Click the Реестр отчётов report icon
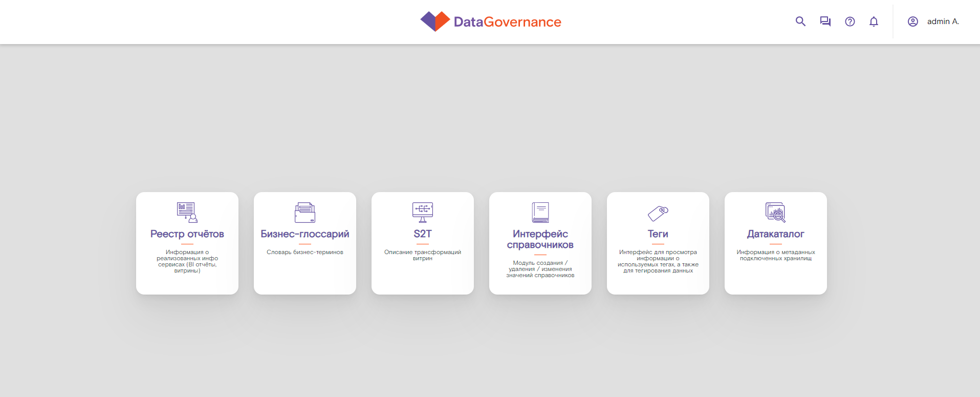 tap(187, 212)
